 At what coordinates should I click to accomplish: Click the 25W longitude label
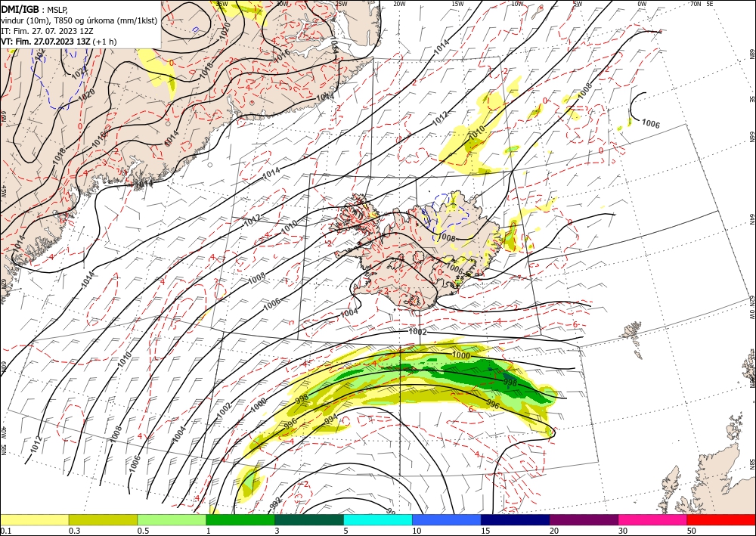point(341,3)
